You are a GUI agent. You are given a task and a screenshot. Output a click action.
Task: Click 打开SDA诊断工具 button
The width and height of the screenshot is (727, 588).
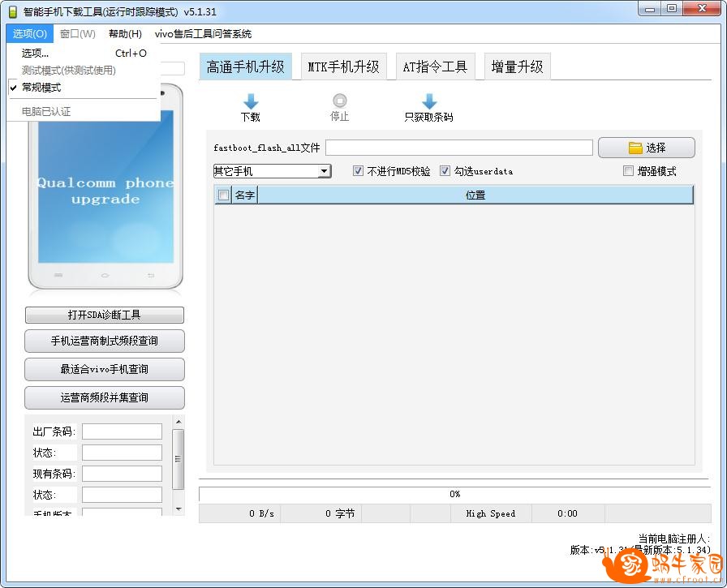(105, 315)
